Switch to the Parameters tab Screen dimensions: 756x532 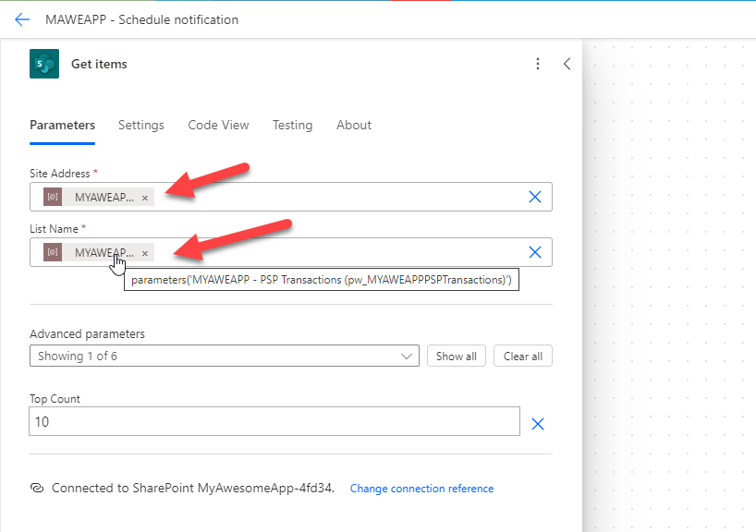pyautogui.click(x=62, y=126)
